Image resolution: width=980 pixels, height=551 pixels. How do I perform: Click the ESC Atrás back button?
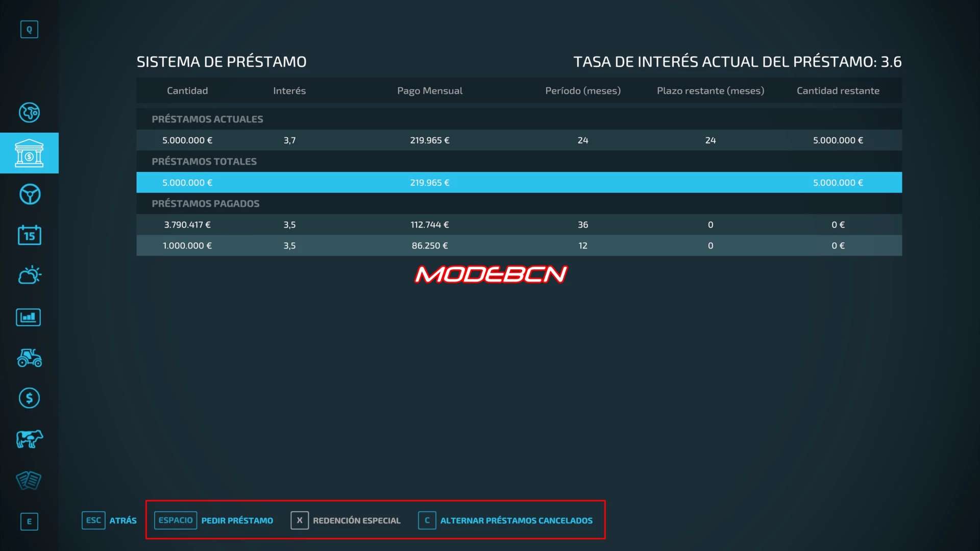(109, 520)
